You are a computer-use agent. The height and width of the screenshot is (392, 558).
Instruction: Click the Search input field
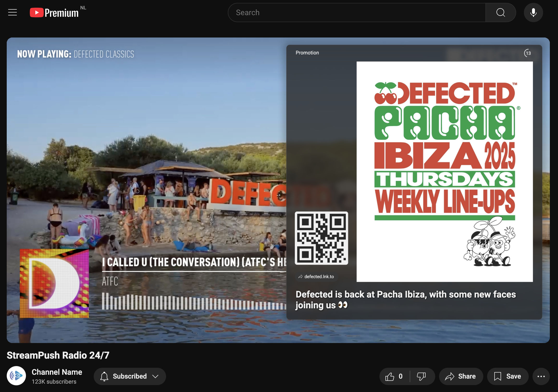pyautogui.click(x=357, y=13)
